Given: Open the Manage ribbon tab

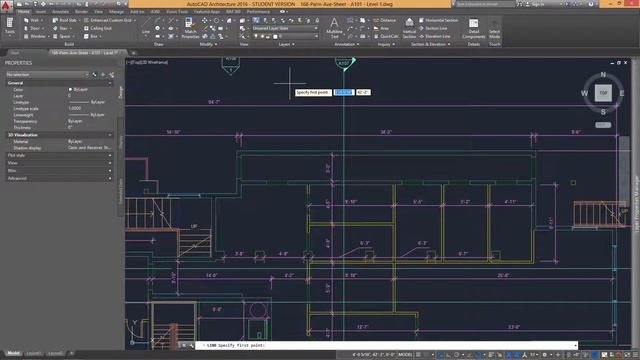Looking at the screenshot, I should click(116, 12).
